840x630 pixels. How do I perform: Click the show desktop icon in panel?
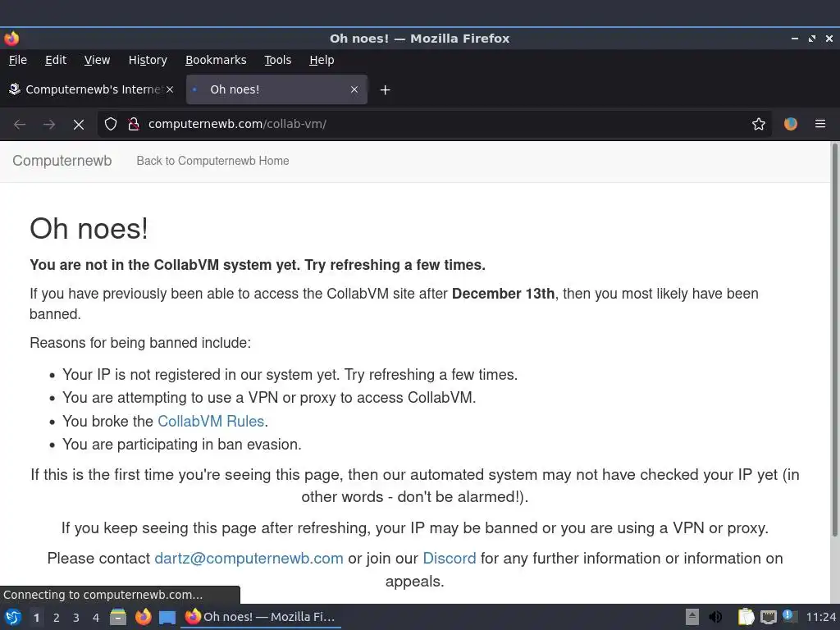[x=167, y=617]
